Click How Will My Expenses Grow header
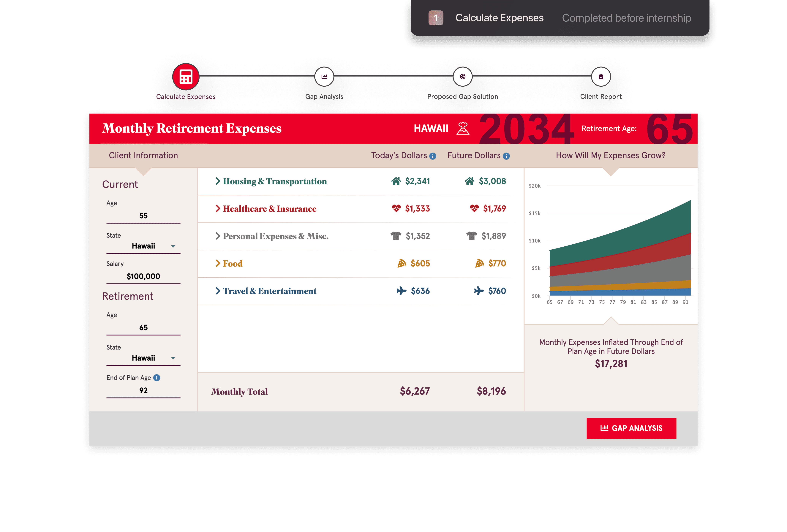The height and width of the screenshot is (532, 787). [x=610, y=155]
